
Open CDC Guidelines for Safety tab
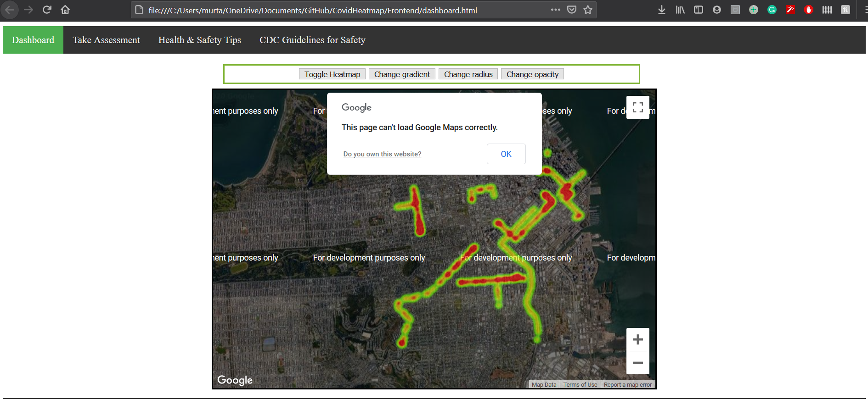pyautogui.click(x=312, y=40)
